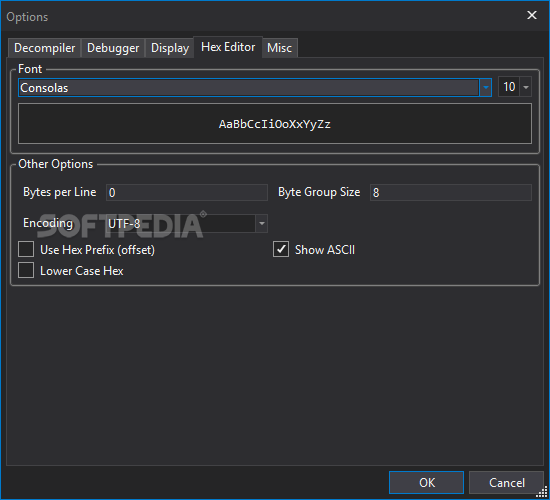This screenshot has height=500, width=550.
Task: Click the Encoding label
Action: 48,223
